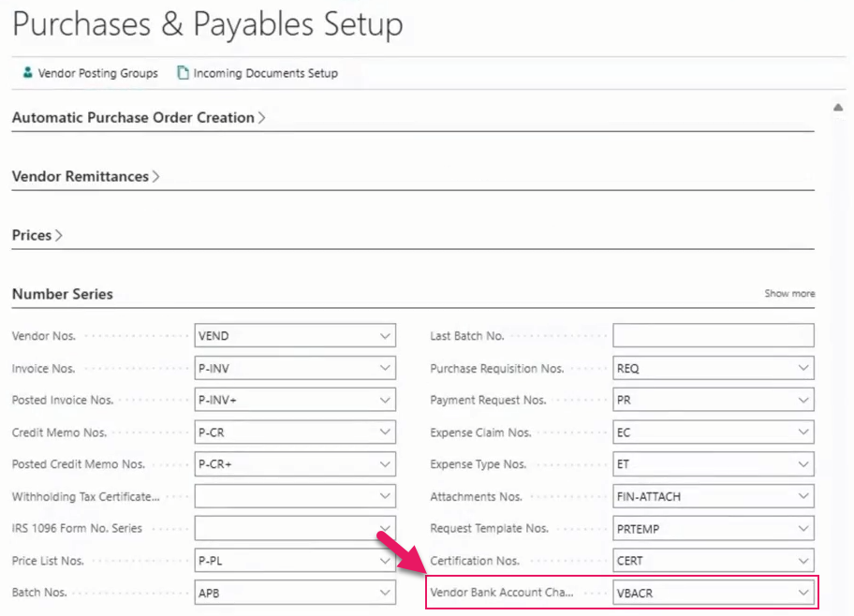This screenshot has height=616, width=854.
Task: Open Payment Request Nos. dropdown arrow
Action: pos(803,400)
